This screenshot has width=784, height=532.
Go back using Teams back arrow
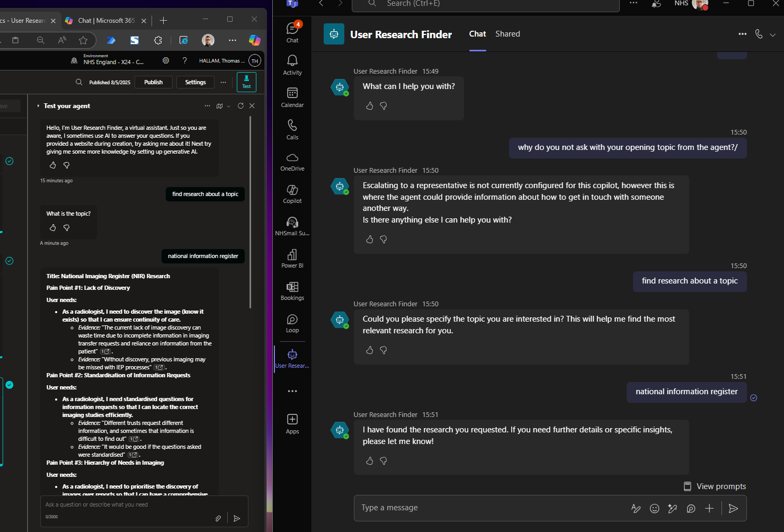click(321, 3)
